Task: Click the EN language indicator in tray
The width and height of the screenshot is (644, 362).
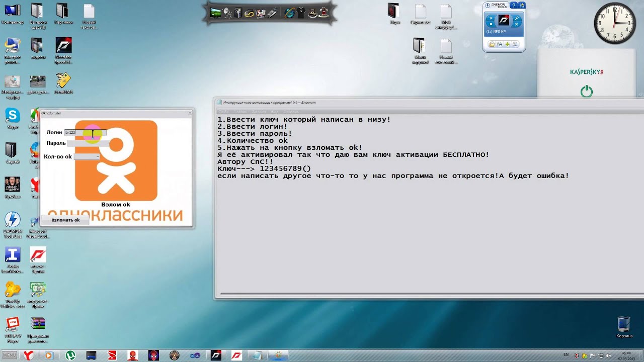Action: 566,355
